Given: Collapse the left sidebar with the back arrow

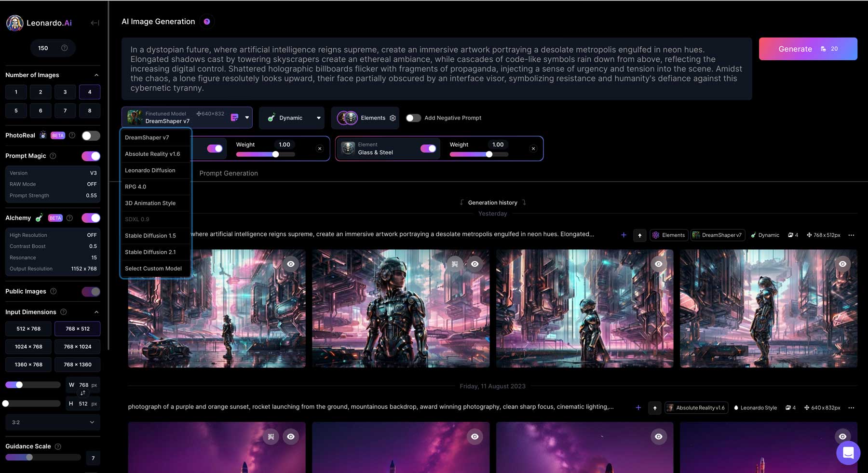Looking at the screenshot, I should click(95, 23).
